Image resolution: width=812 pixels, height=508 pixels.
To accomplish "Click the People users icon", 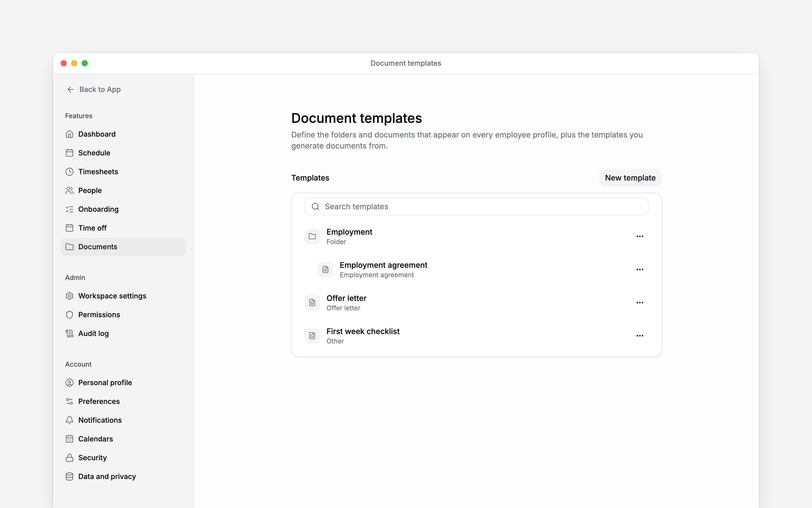I will point(70,190).
